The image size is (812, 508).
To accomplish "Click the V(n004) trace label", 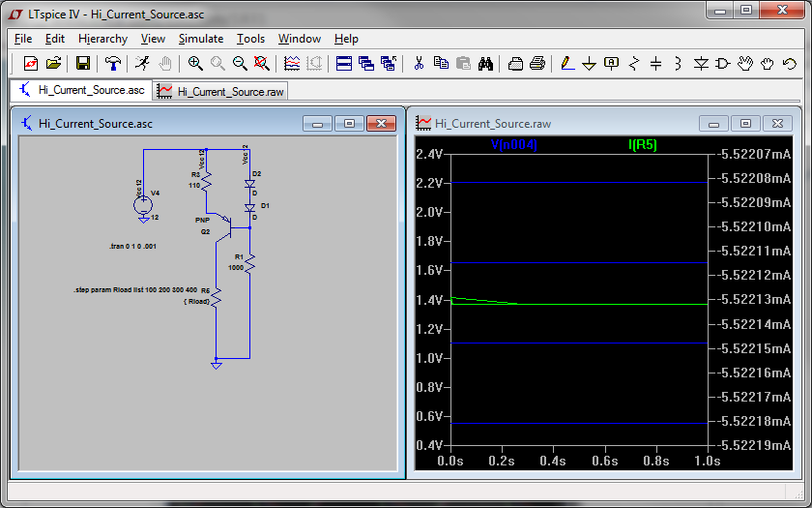I will click(x=513, y=144).
